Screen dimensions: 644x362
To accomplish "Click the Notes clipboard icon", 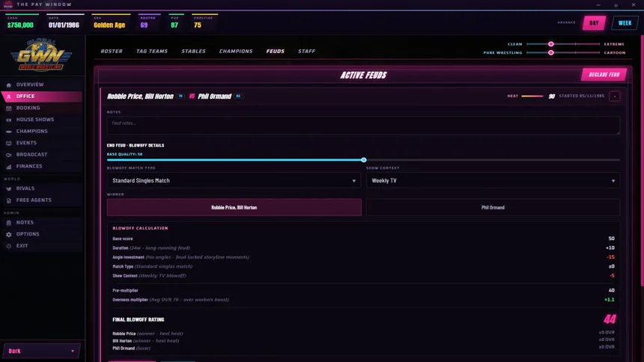I will (9, 223).
